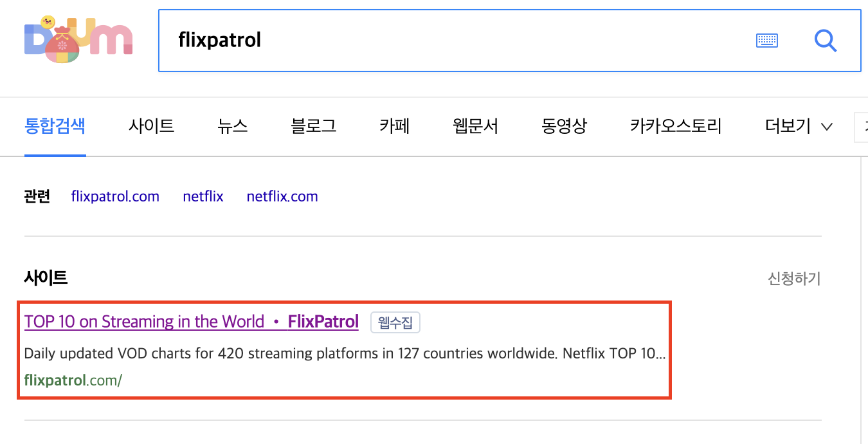Open the 카카오스토리 tab

coord(676,125)
